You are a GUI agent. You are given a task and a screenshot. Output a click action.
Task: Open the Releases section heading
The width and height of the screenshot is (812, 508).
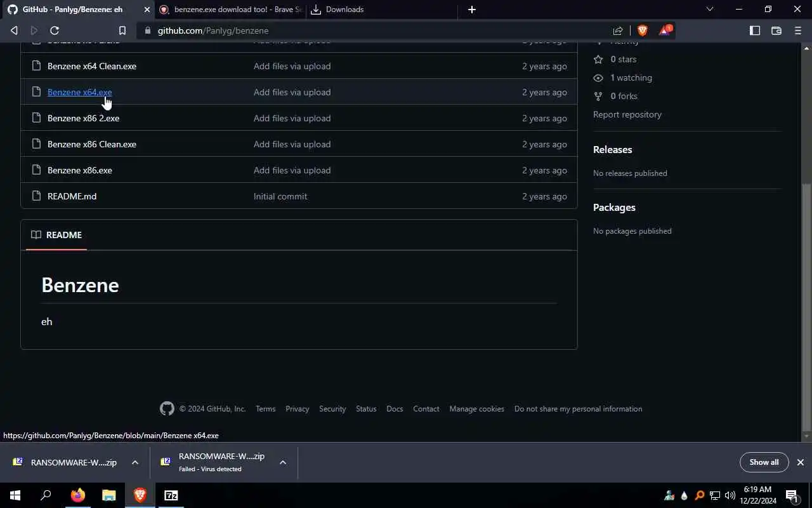[612, 150]
